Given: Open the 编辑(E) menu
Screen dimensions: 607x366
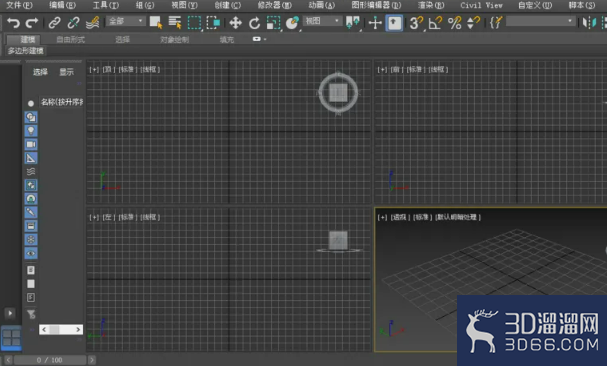Looking at the screenshot, I should pos(62,5).
